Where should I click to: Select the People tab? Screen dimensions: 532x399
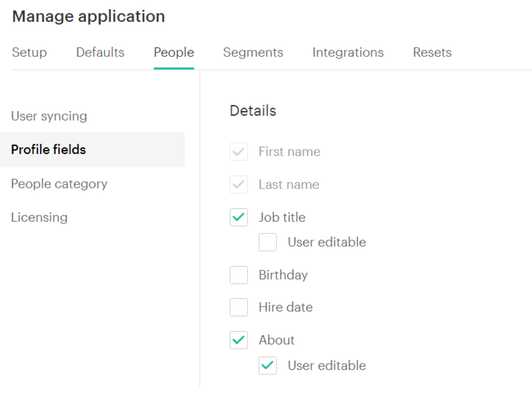tap(174, 52)
